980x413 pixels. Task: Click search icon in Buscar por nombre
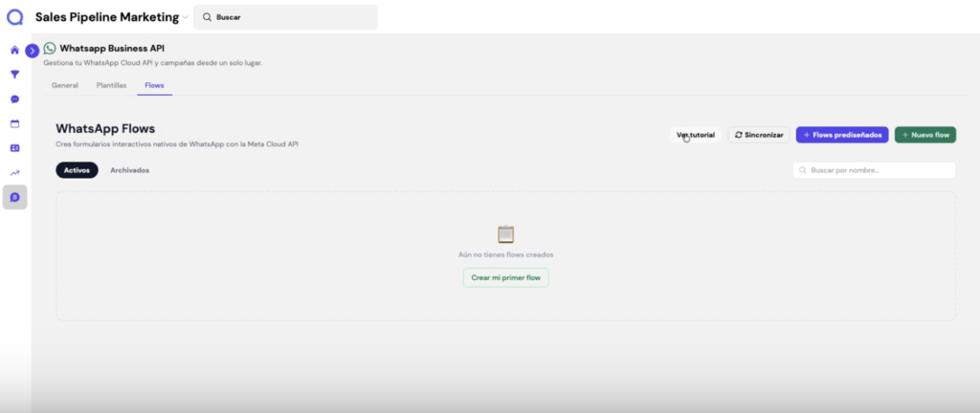[803, 170]
